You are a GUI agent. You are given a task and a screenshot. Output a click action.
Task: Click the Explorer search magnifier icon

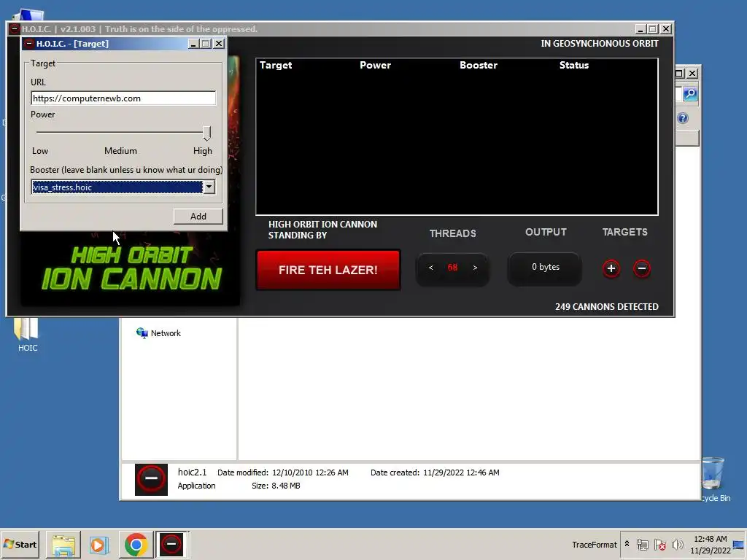click(x=690, y=94)
